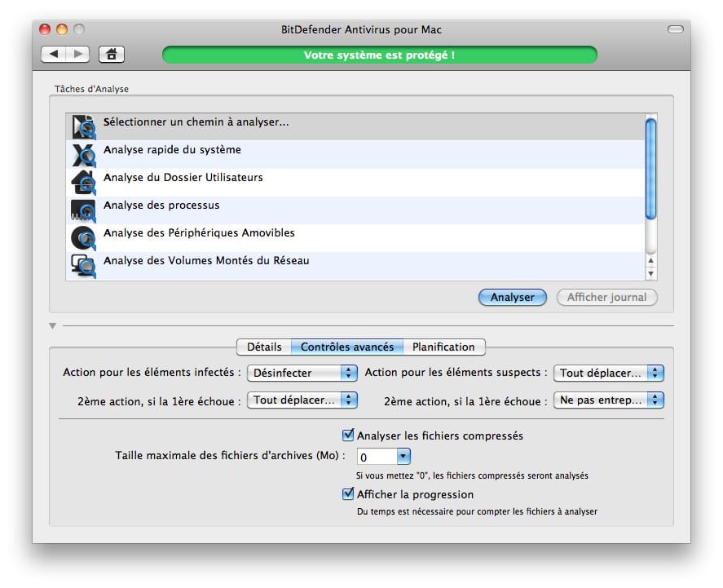Click the scroll down arrow in task list

650,273
